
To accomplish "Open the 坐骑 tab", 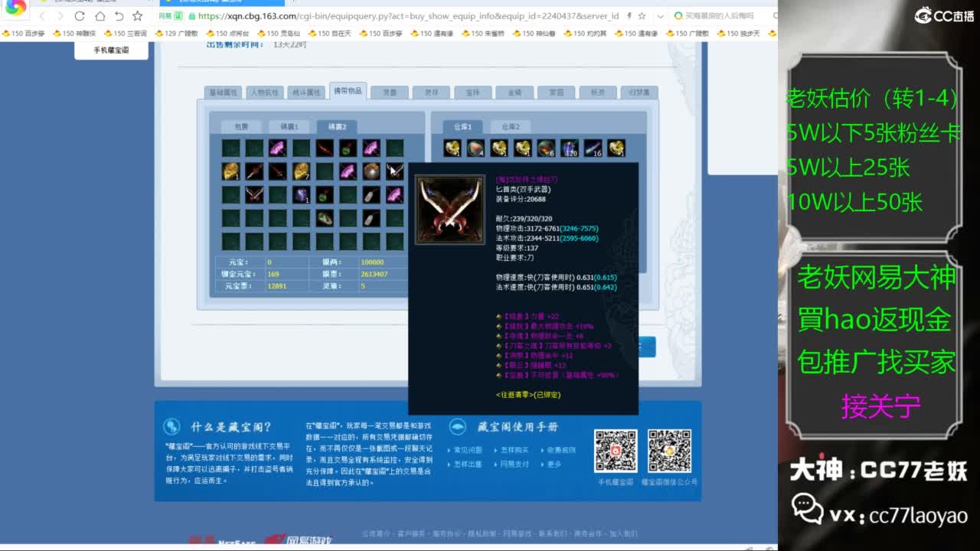I will coord(514,93).
